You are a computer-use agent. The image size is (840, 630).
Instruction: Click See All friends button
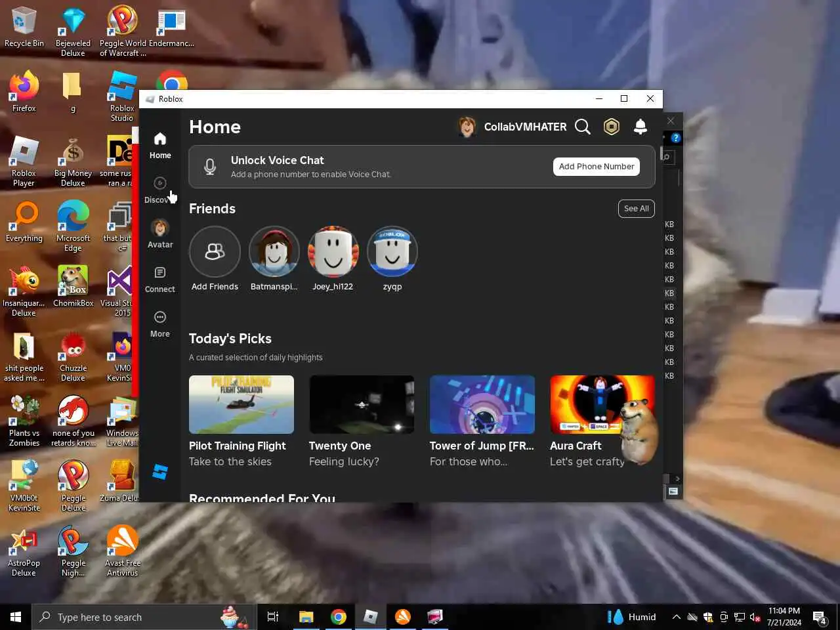pyautogui.click(x=636, y=209)
